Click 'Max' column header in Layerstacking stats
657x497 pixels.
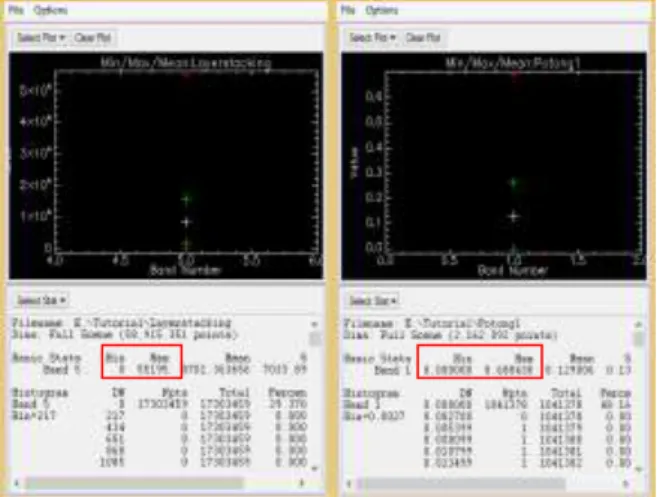click(x=160, y=358)
